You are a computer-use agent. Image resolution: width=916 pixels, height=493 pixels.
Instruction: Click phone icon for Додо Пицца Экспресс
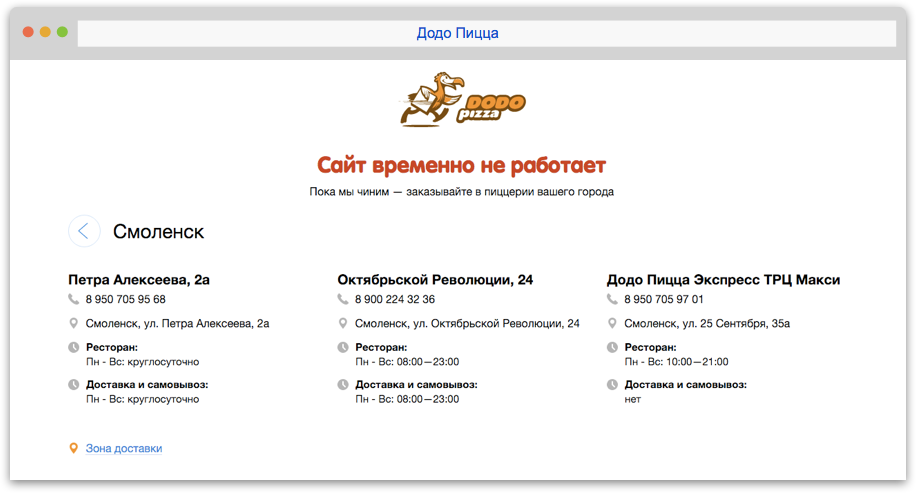[x=612, y=299]
